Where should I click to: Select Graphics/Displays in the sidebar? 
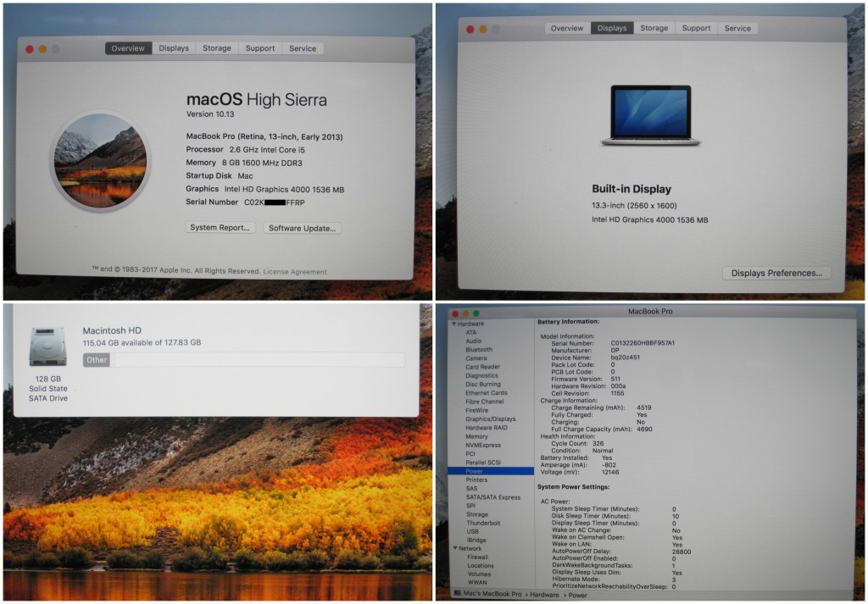coord(491,418)
